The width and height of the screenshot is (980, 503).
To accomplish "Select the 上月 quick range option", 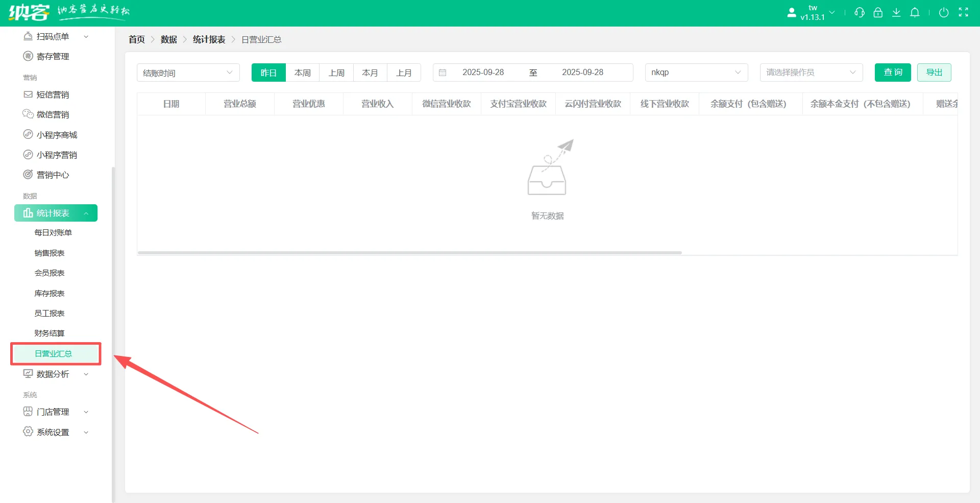I will 404,73.
